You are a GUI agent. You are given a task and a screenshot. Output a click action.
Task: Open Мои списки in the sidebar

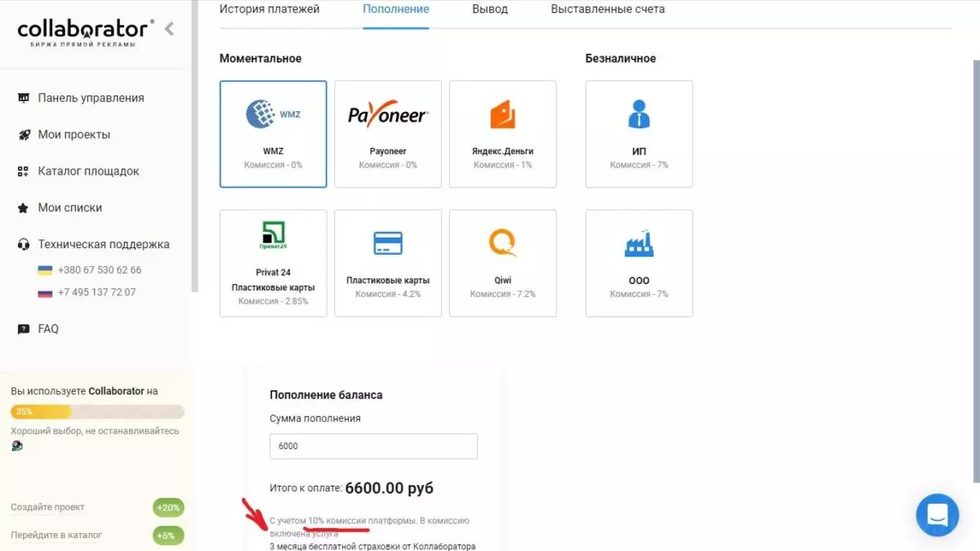[69, 208]
